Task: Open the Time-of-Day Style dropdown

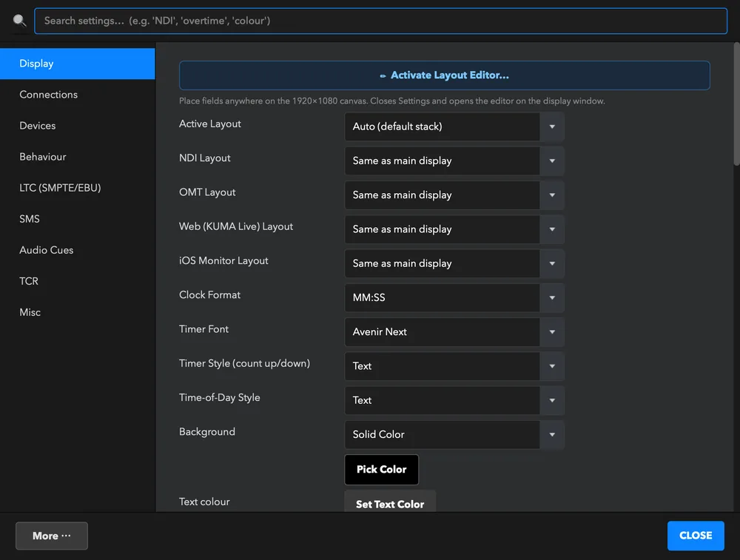Action: click(454, 400)
